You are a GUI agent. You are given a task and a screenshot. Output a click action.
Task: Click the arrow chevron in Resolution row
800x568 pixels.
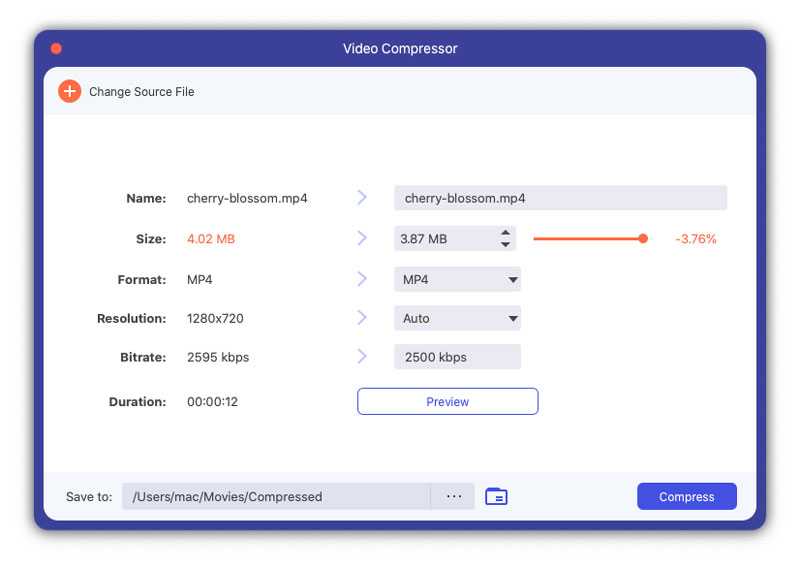[362, 317]
